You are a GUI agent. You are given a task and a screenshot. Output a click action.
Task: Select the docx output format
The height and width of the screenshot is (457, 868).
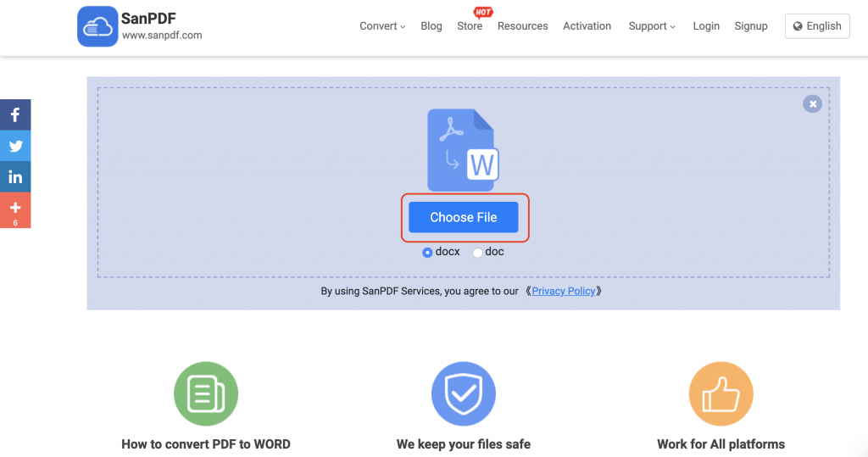[427, 253]
